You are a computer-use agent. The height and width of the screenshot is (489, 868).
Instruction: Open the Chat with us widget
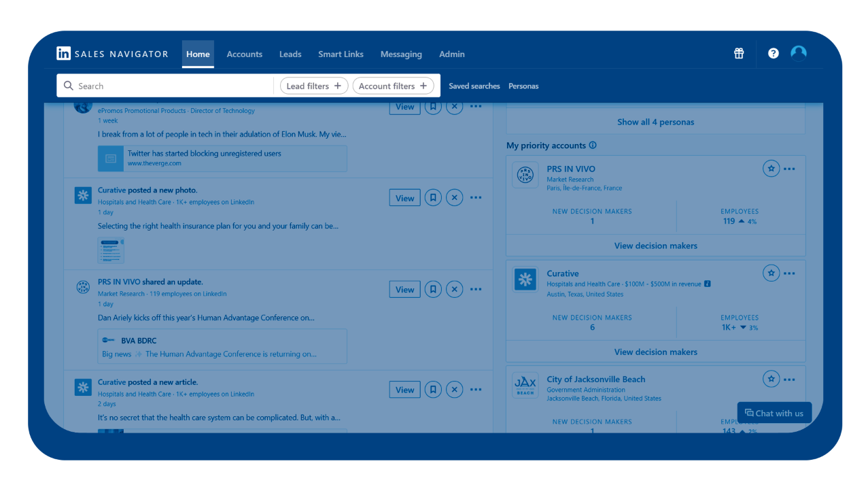tap(774, 413)
